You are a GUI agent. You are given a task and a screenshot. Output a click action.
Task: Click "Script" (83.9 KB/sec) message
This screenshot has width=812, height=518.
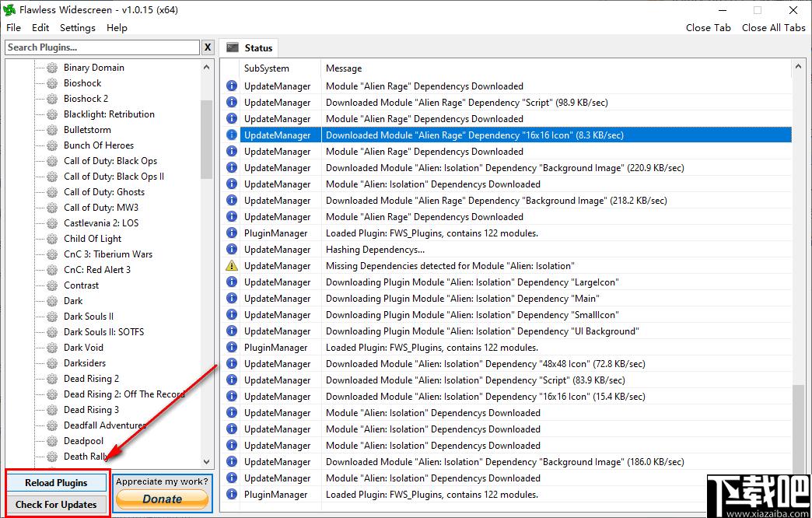[475, 380]
